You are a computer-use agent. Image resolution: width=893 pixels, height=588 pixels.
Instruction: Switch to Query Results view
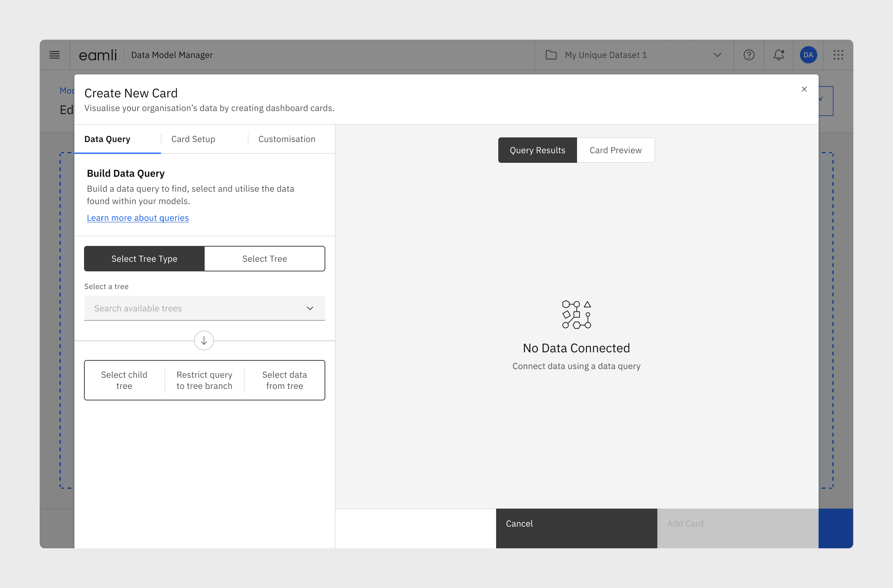pos(537,150)
